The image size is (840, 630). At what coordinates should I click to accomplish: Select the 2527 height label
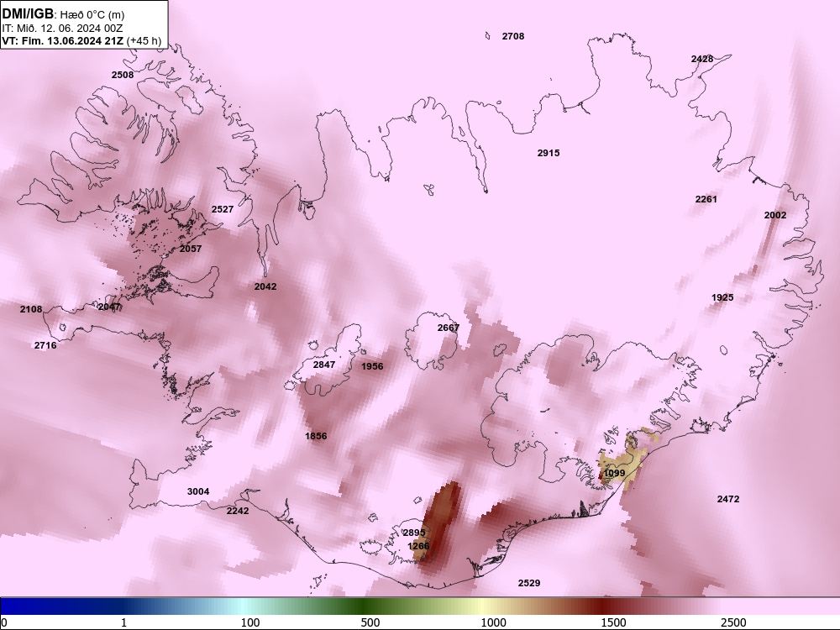pyautogui.click(x=223, y=209)
